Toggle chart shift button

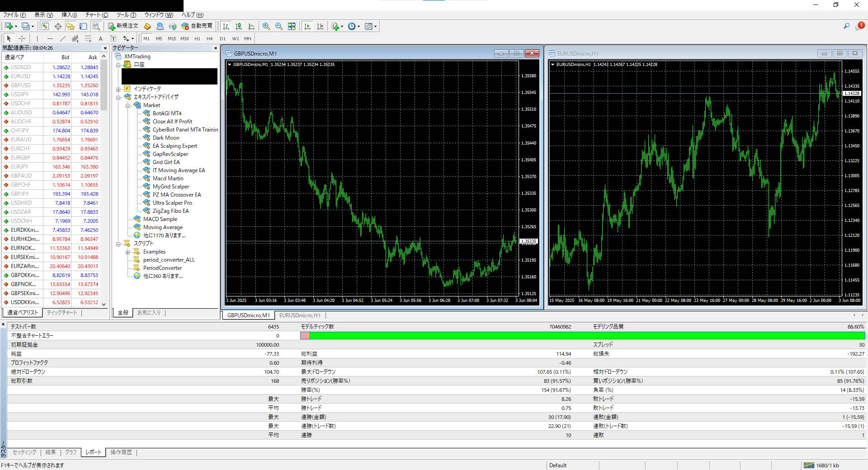coord(320,26)
